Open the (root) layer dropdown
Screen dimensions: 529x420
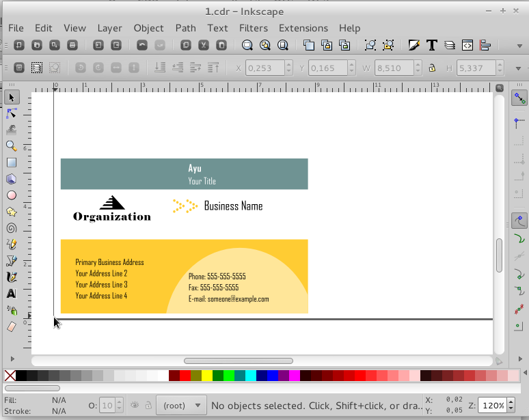pos(182,406)
